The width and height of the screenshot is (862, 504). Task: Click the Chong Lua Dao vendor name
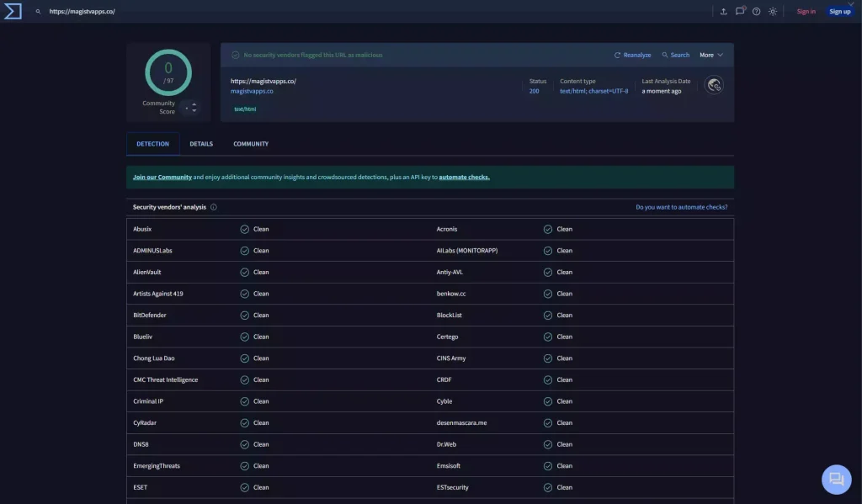154,358
